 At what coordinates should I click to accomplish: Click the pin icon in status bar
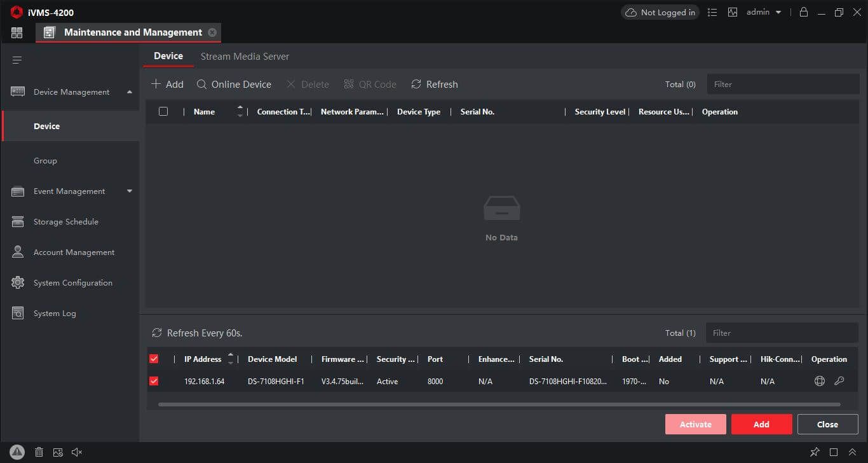815,452
